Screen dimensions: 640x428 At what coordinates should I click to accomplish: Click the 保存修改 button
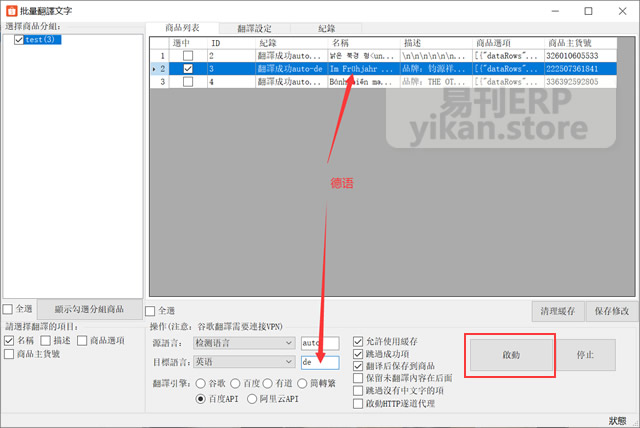tap(609, 311)
